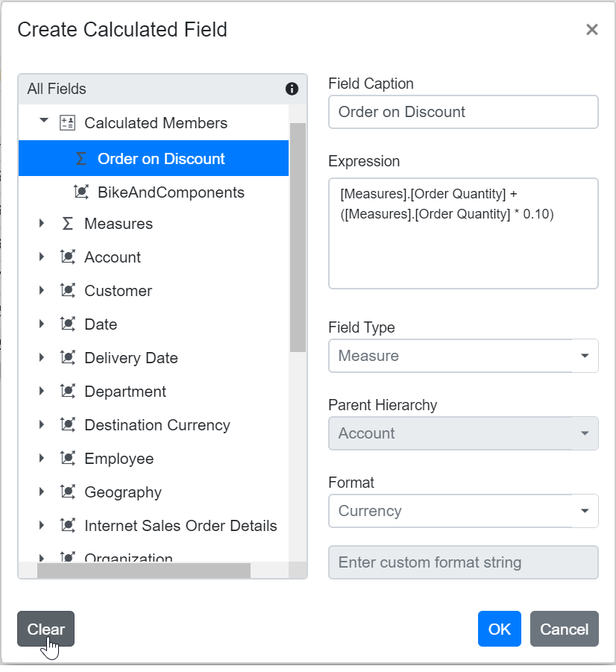This screenshot has height=672, width=616.
Task: Click the dimension icon beside Organization
Action: click(68, 556)
